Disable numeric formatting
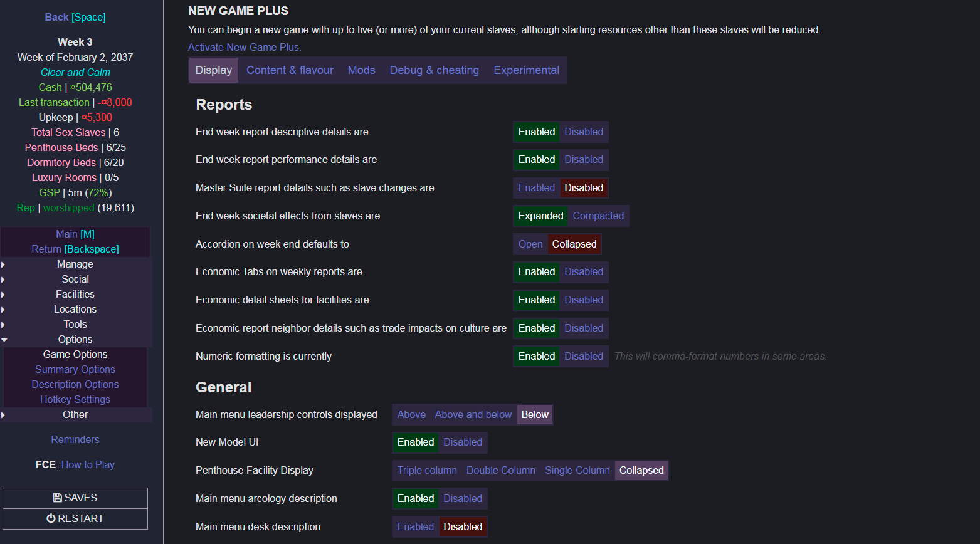 tap(583, 357)
